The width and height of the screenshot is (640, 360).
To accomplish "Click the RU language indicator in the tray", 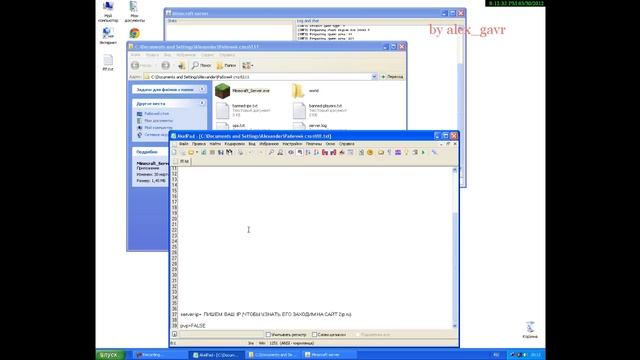I will [496, 355].
